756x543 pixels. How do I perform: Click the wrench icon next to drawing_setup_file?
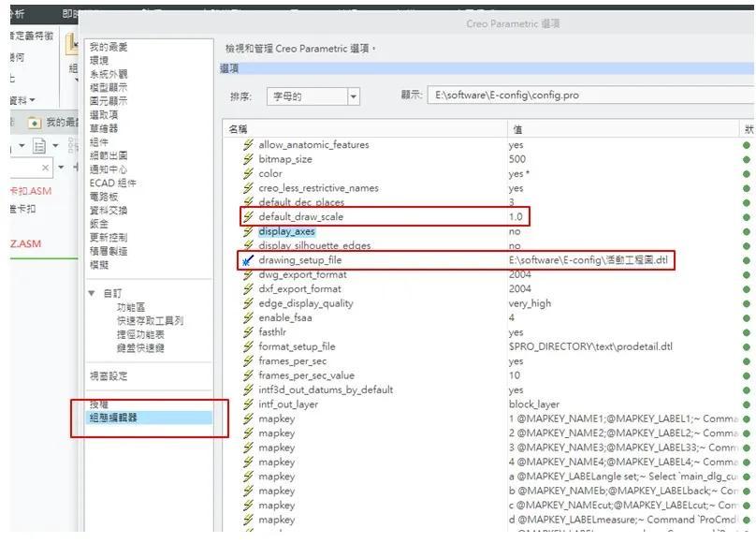(245, 260)
